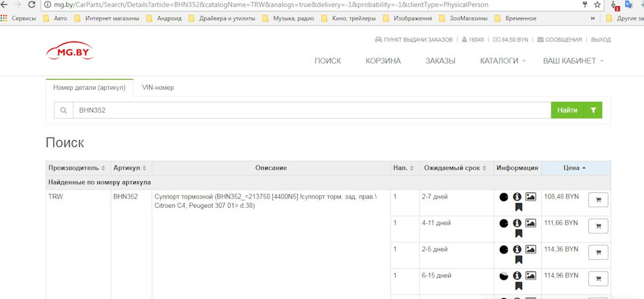This screenshot has height=299, width=644.
Task: Open the Музыка, радио bookmarks folder
Action: [x=288, y=18]
